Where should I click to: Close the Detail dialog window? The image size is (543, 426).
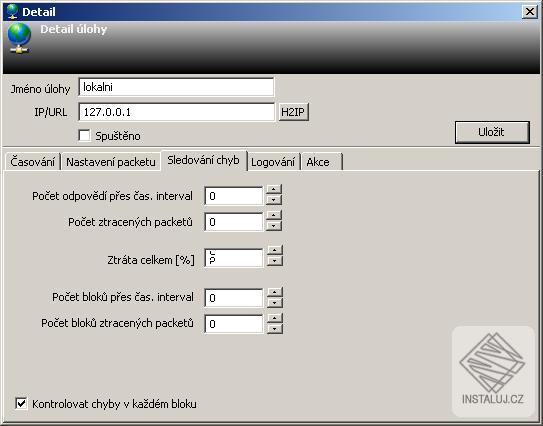pyautogui.click(x=529, y=12)
